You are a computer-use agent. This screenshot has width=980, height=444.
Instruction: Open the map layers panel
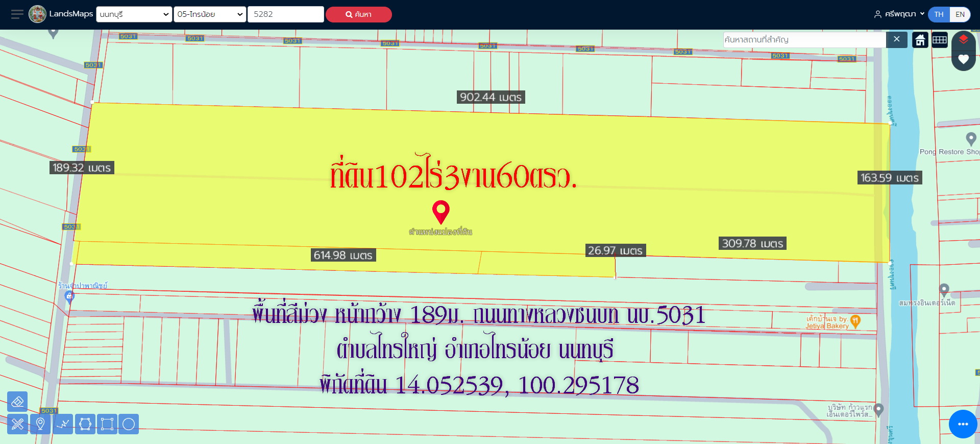click(963, 39)
